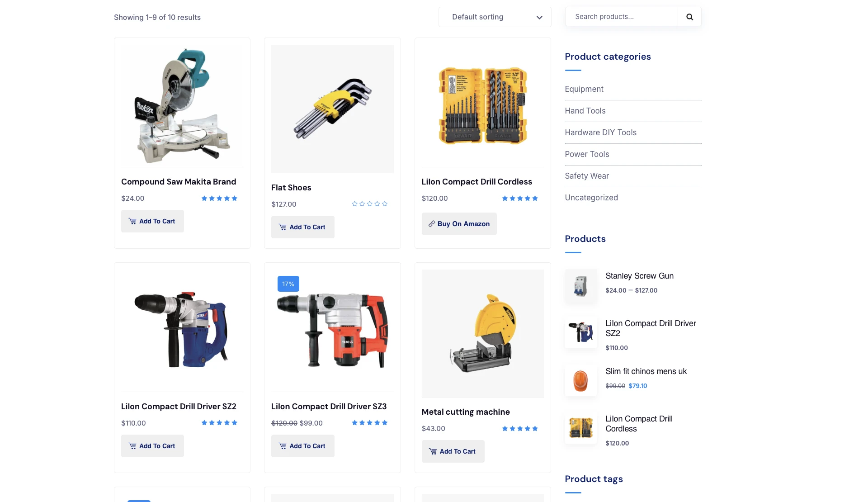
Task: Open Slim fit chinos helmet thumbnail
Action: point(580,380)
